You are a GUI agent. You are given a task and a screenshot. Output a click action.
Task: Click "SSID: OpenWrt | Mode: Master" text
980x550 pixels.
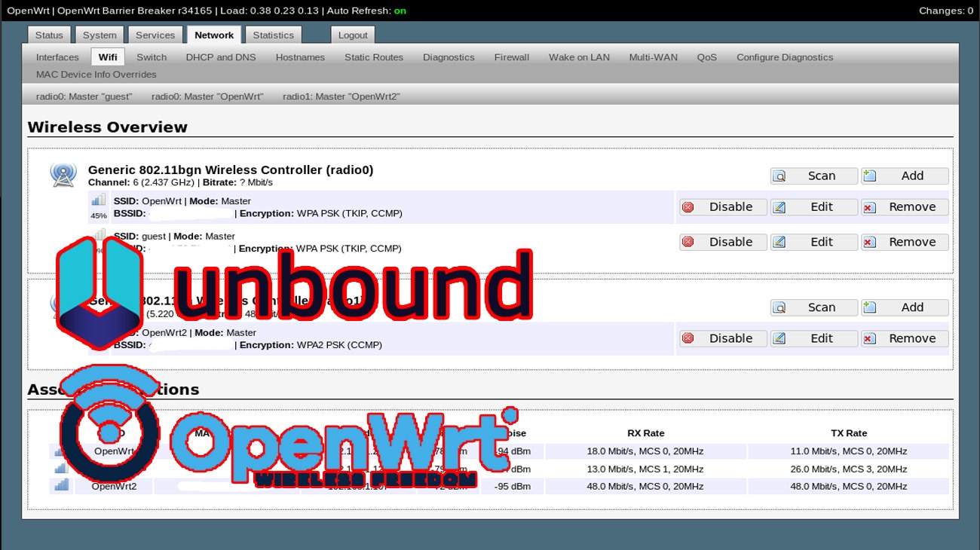[x=182, y=201]
